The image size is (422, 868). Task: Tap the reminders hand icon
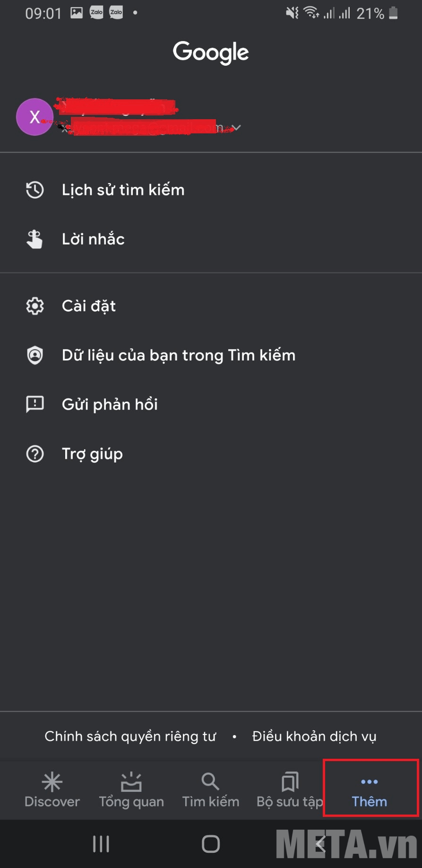(x=34, y=239)
